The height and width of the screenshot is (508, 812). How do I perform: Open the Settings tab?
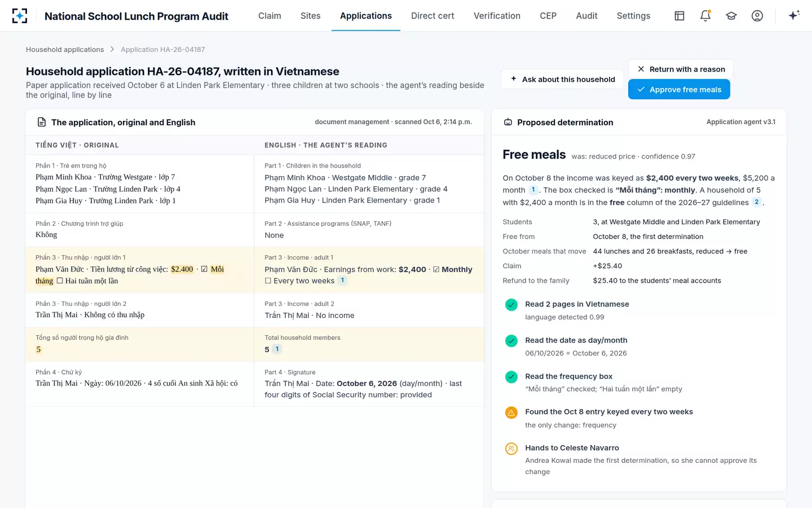point(633,16)
